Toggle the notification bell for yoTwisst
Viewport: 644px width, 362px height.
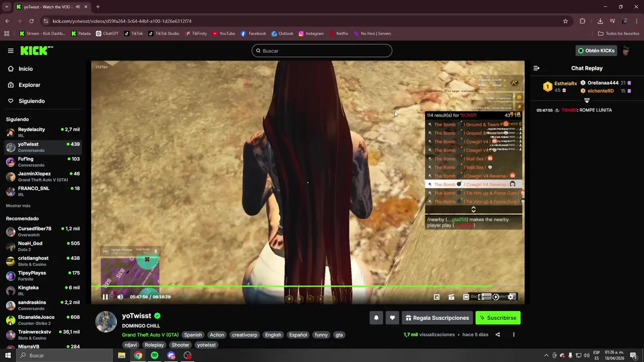pos(376,318)
